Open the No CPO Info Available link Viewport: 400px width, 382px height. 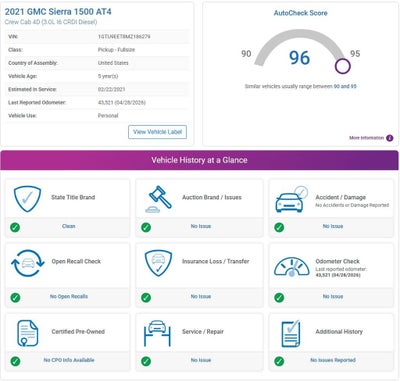tap(69, 360)
